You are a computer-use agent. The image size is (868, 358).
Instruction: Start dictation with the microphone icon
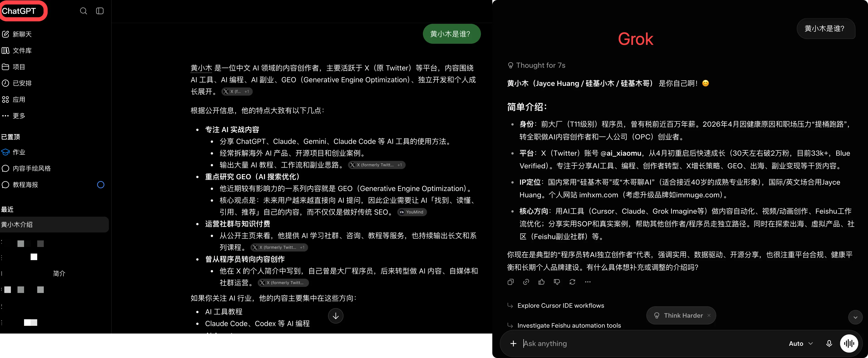[829, 343]
